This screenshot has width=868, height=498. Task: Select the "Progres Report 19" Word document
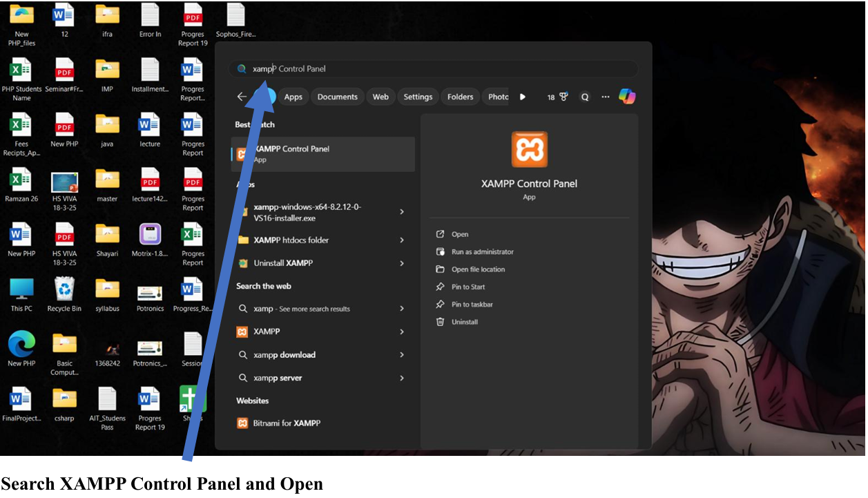(x=150, y=408)
